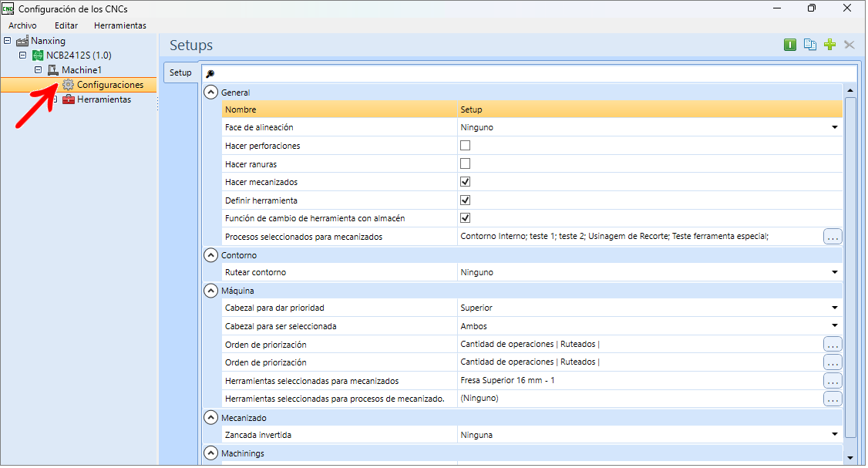
Task: Click the (Ninguno) value cell
Action: (x=479, y=398)
